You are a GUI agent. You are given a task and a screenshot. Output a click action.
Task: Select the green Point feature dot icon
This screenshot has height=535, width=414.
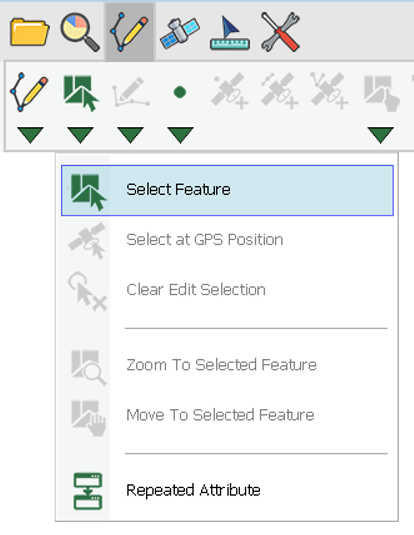(x=180, y=92)
